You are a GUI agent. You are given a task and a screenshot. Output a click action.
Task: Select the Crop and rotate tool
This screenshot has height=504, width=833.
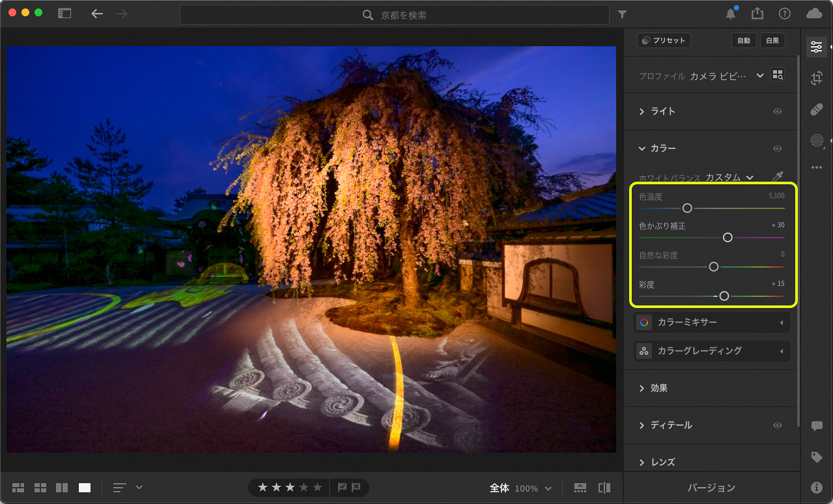click(x=816, y=79)
